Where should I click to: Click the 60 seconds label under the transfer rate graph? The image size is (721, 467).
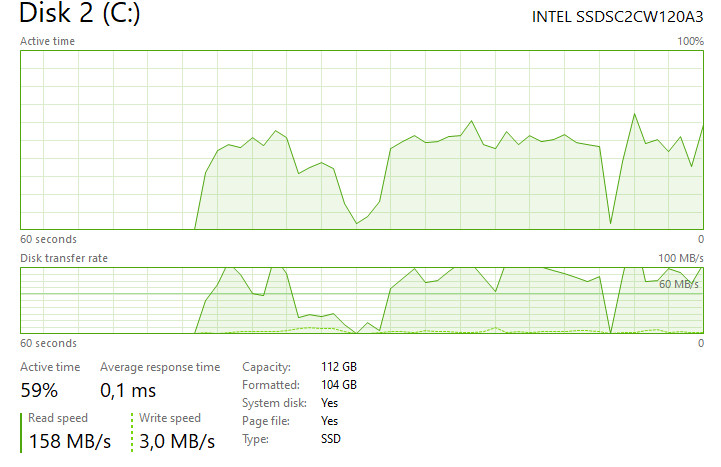pyautogui.click(x=48, y=343)
